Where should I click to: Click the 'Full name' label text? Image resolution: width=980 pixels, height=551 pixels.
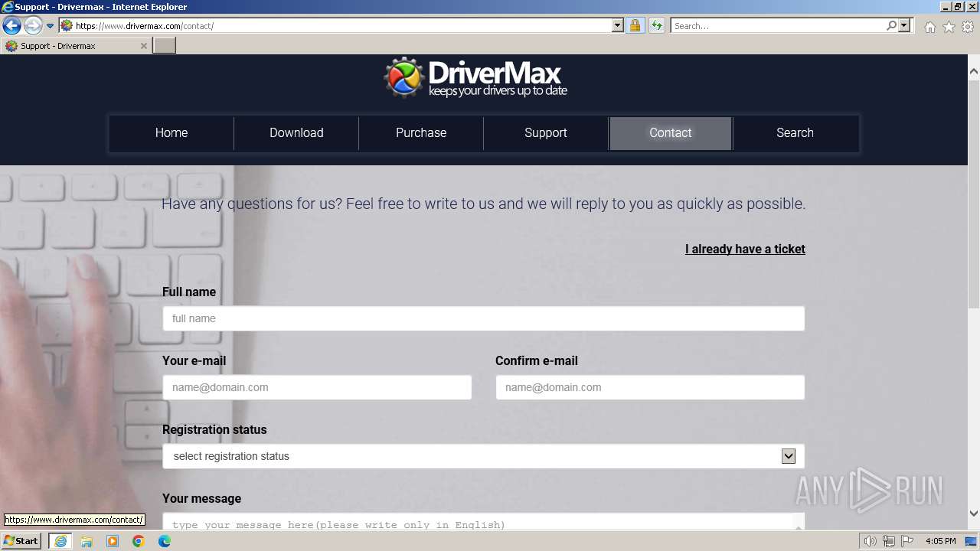point(189,292)
